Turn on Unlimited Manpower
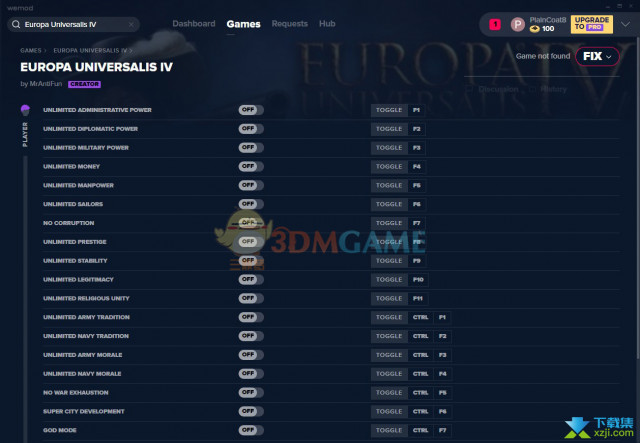Image resolution: width=640 pixels, height=443 pixels. (251, 185)
